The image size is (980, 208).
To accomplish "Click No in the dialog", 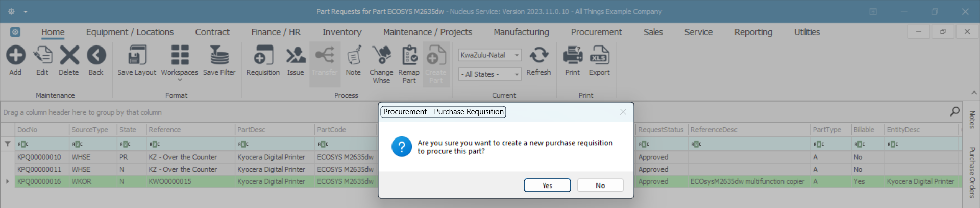I will (600, 186).
